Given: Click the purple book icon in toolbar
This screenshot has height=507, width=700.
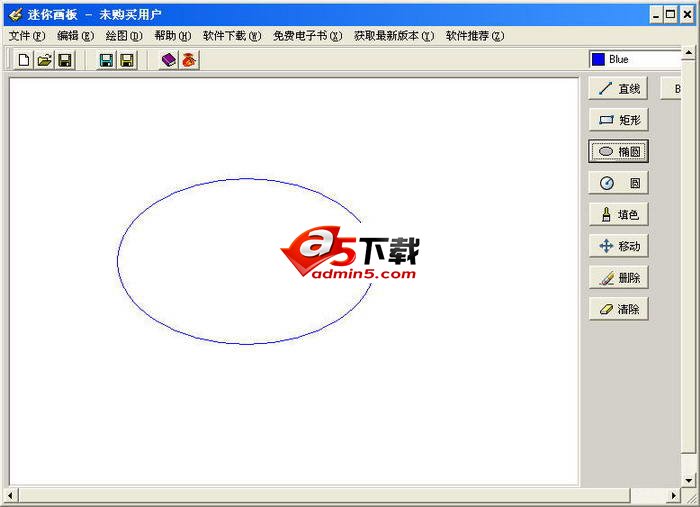Looking at the screenshot, I should coord(168,61).
